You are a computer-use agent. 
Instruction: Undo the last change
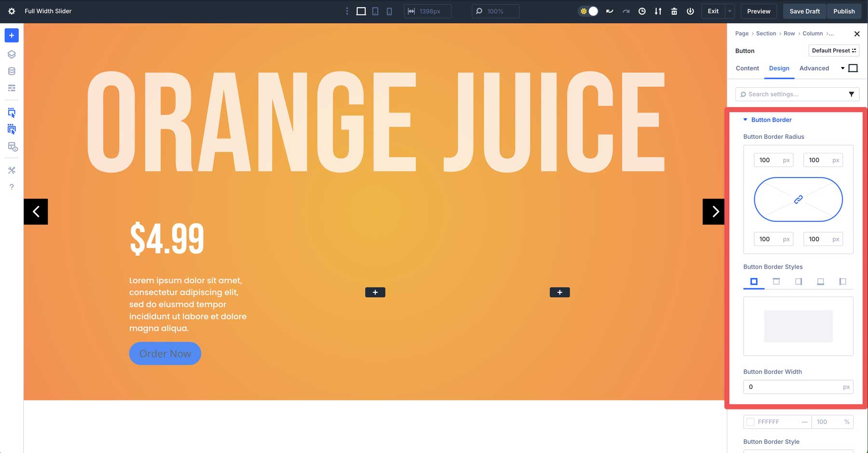coord(610,11)
